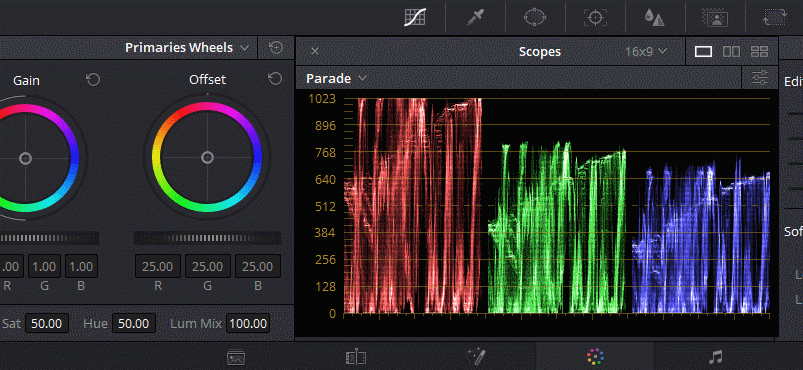Open the Sizing palette

coord(774,18)
